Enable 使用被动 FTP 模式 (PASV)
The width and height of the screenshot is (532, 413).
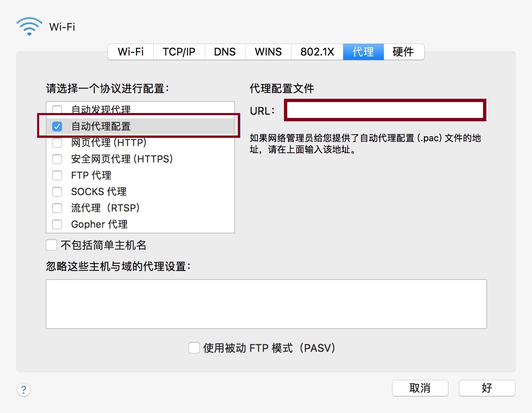(x=194, y=348)
